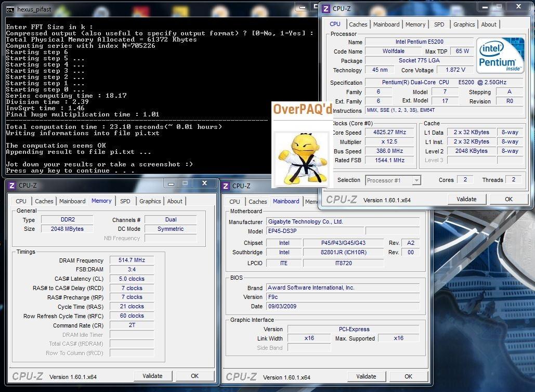Minimize the Memory CPU-Z window

tap(171, 184)
